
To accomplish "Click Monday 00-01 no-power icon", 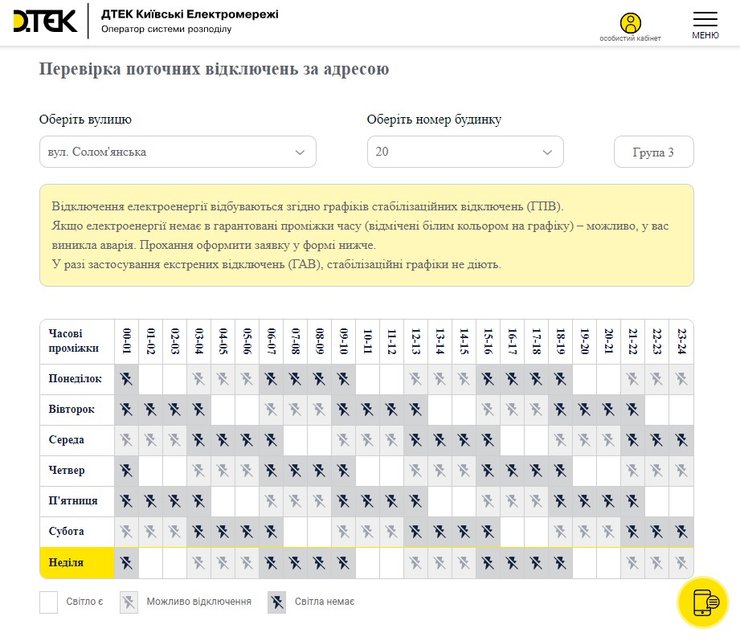I will pyautogui.click(x=126, y=379).
